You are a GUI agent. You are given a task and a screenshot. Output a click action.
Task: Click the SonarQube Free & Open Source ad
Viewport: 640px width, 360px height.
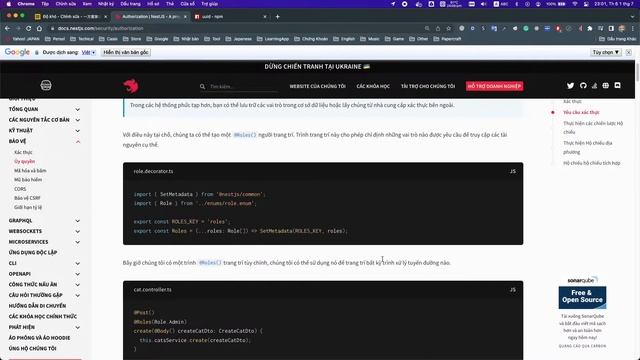pos(582,298)
